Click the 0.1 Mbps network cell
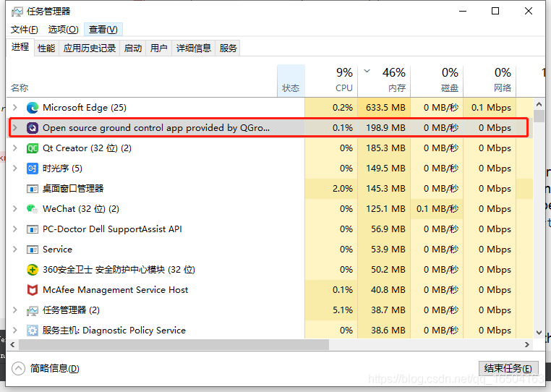Image resolution: width=551 pixels, height=392 pixels. 490,108
